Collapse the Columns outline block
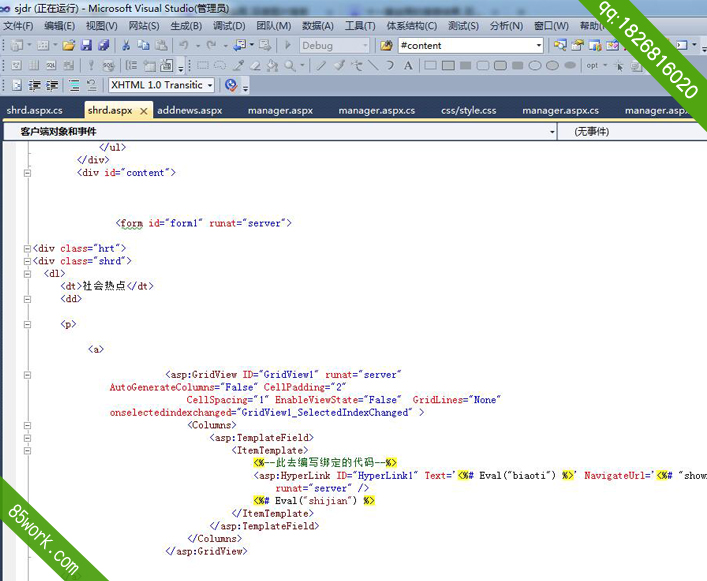This screenshot has width=707, height=581. 28,425
